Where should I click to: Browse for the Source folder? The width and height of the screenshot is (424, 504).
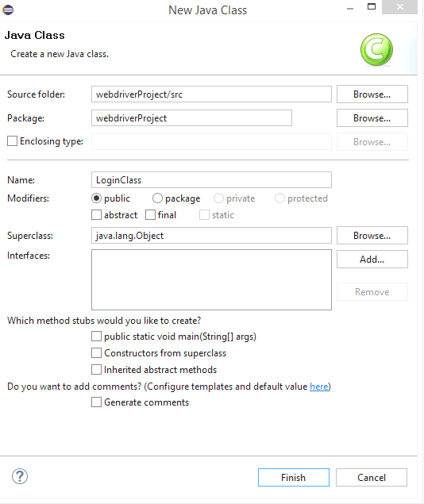point(372,94)
